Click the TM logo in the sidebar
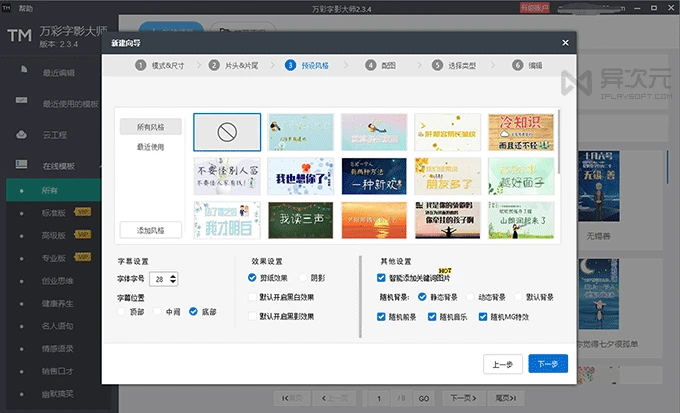 pos(20,36)
